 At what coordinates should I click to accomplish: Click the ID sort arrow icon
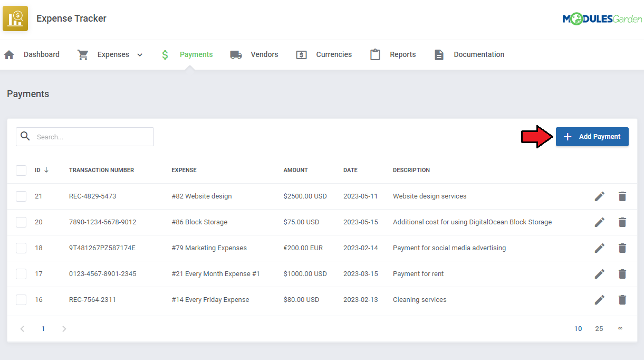coord(46,170)
